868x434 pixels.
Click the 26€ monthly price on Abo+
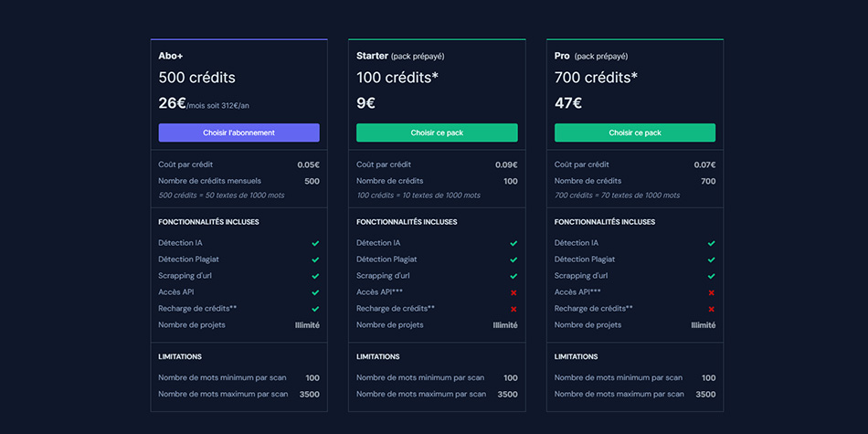(173, 103)
